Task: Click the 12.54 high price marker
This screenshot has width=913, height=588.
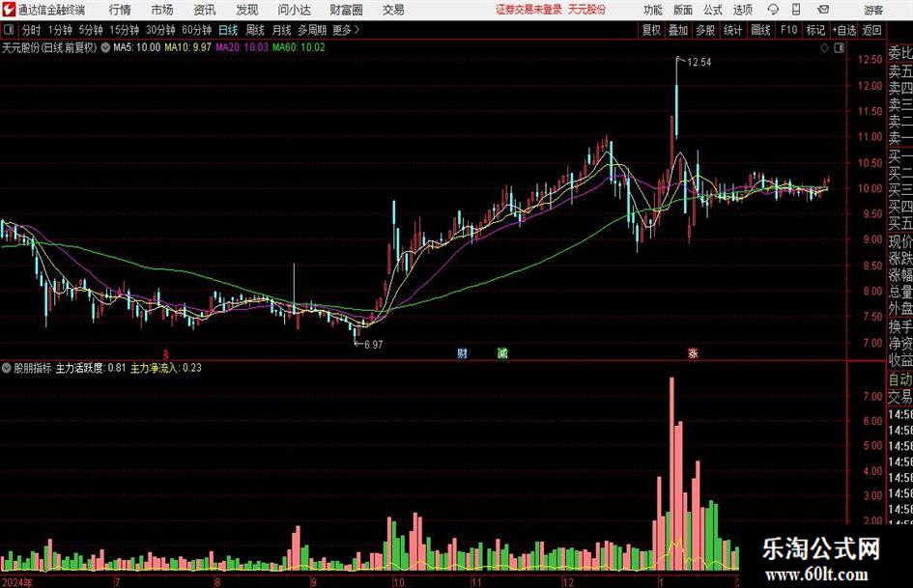Action: pyautogui.click(x=699, y=63)
